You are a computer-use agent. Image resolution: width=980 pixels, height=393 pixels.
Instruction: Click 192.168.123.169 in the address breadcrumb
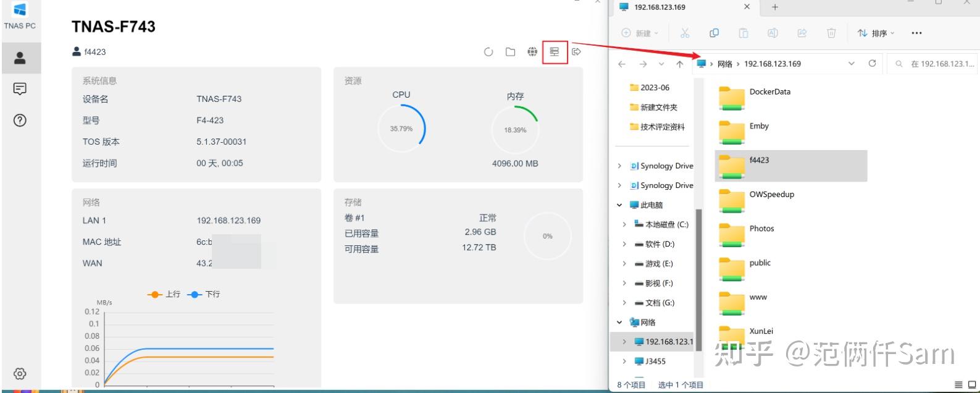pos(773,64)
